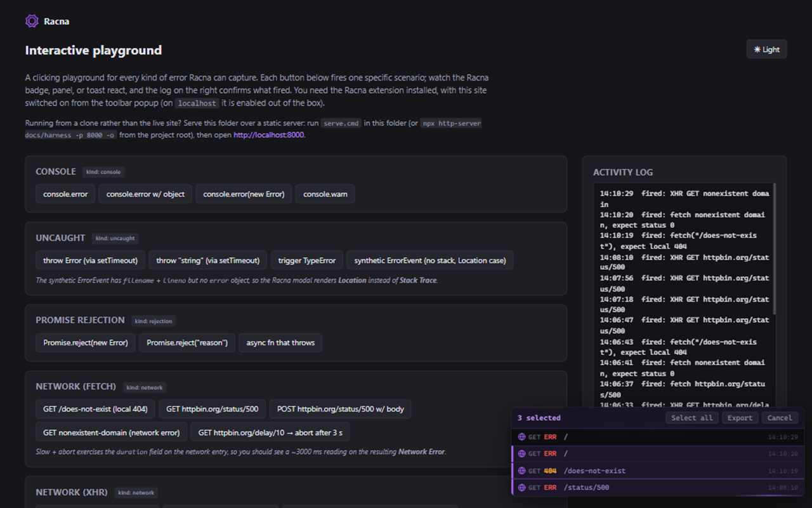Click "kind: uncaught" badge
The width and height of the screenshot is (812, 508).
click(115, 238)
